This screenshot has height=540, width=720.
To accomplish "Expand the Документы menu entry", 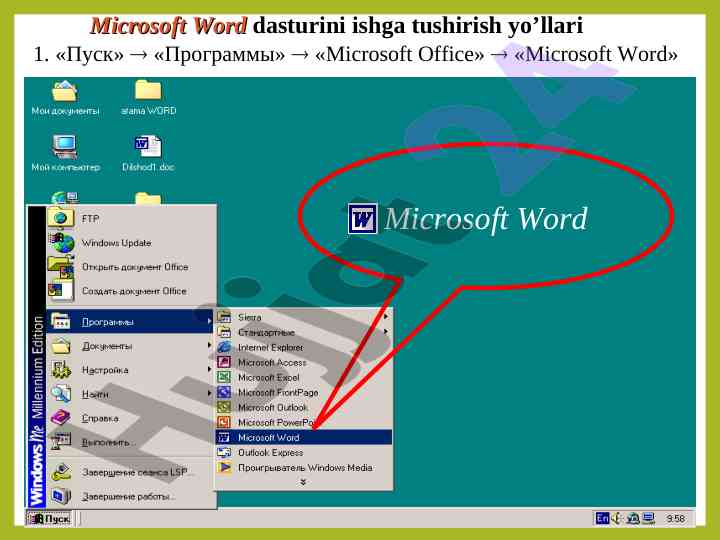I will [x=107, y=346].
